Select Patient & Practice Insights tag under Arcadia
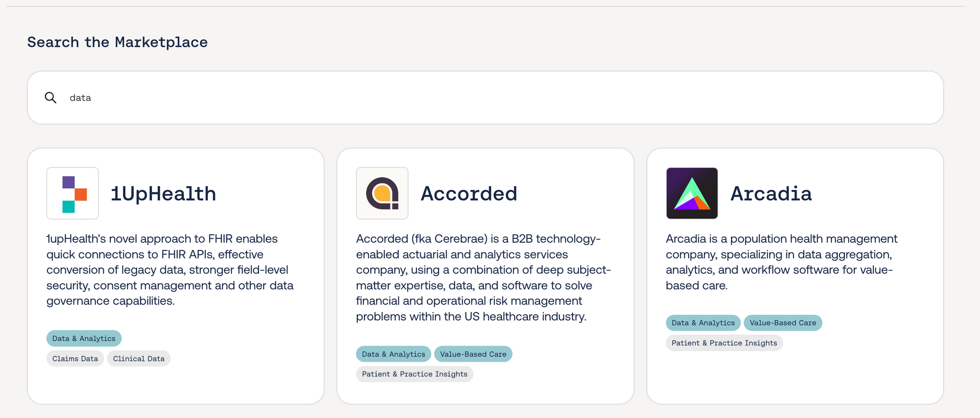The image size is (980, 418). click(x=724, y=343)
